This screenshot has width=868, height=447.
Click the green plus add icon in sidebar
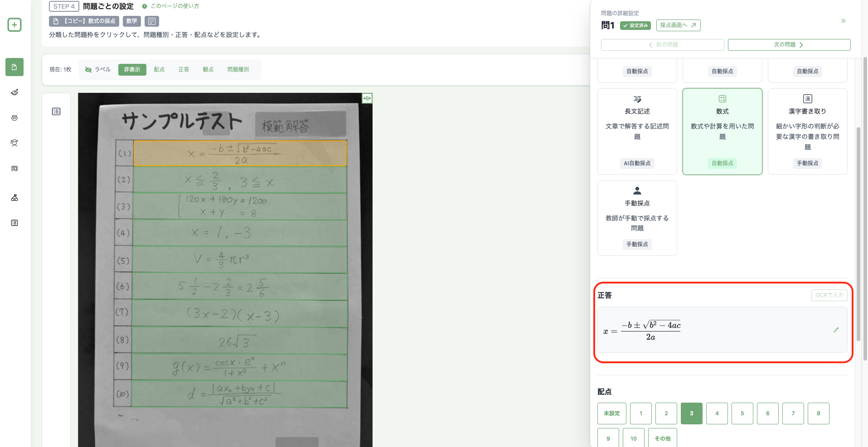tap(15, 25)
